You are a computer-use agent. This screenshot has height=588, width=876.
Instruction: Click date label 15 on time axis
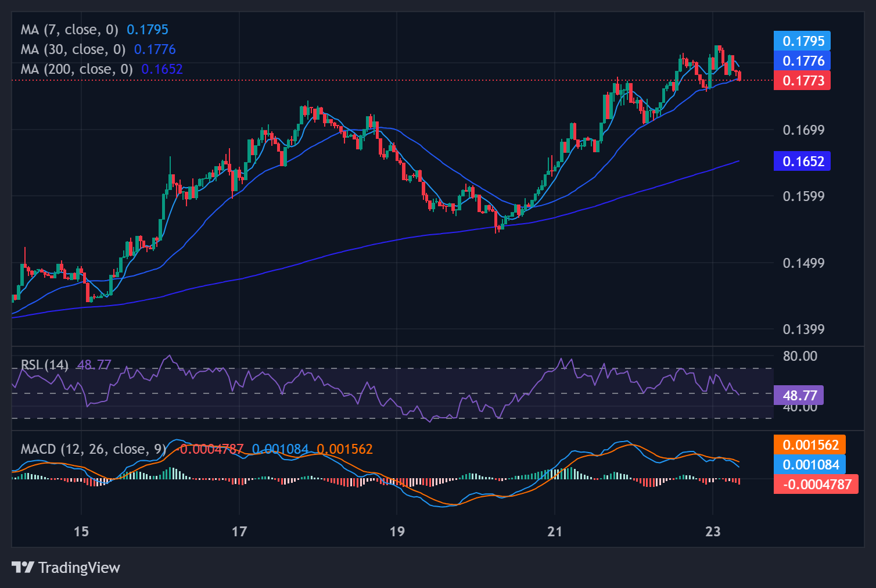81,531
